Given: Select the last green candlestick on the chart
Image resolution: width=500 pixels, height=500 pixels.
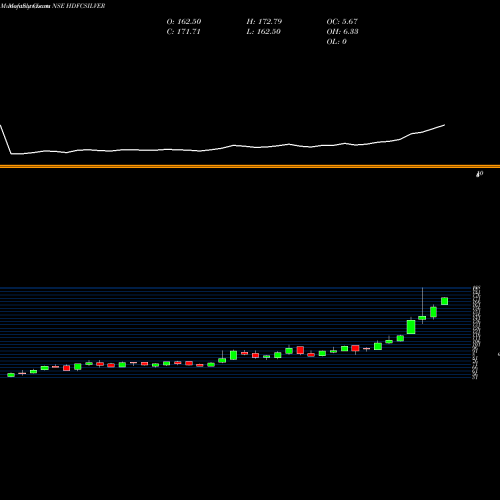Looking at the screenshot, I should click(x=444, y=301).
